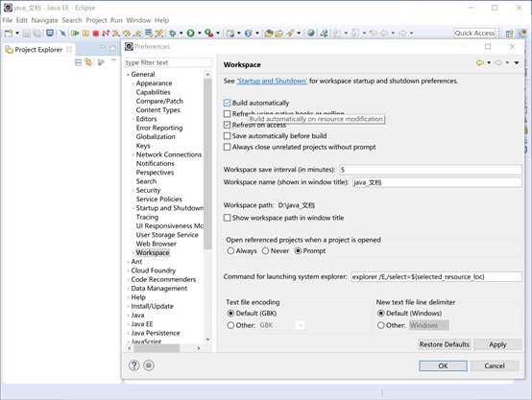This screenshot has height=400, width=532.
Task: Click the Step Over icon
Action: [127, 34]
